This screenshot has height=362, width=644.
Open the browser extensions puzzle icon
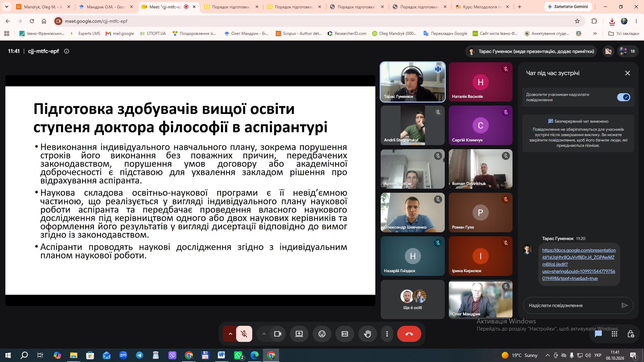click(x=594, y=21)
